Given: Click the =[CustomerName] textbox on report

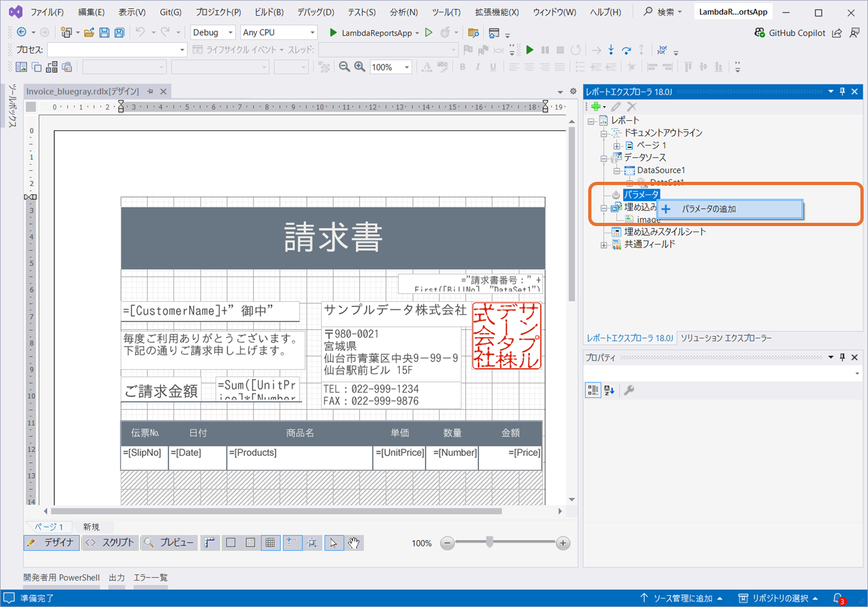Looking at the screenshot, I should tap(210, 311).
